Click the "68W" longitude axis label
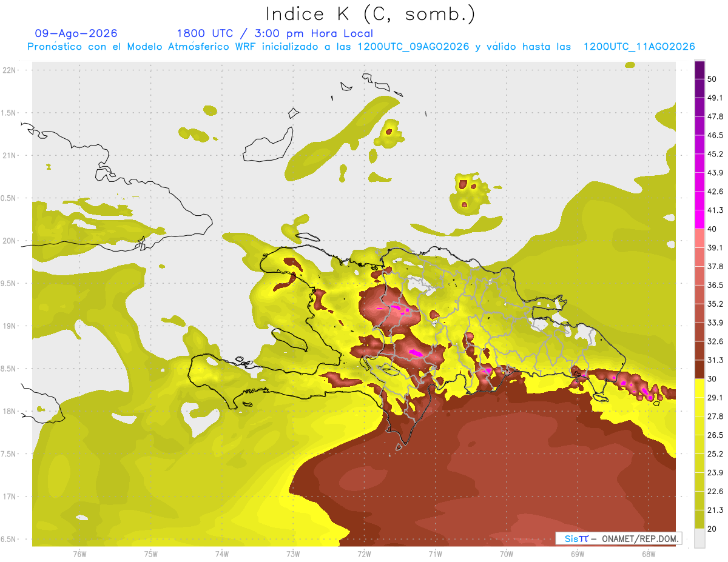The width and height of the screenshot is (728, 562). pos(649,554)
